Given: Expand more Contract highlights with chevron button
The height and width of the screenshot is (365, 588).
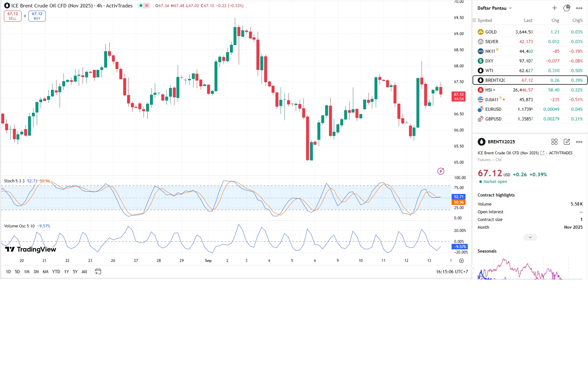Looking at the screenshot, I should coord(530,237).
